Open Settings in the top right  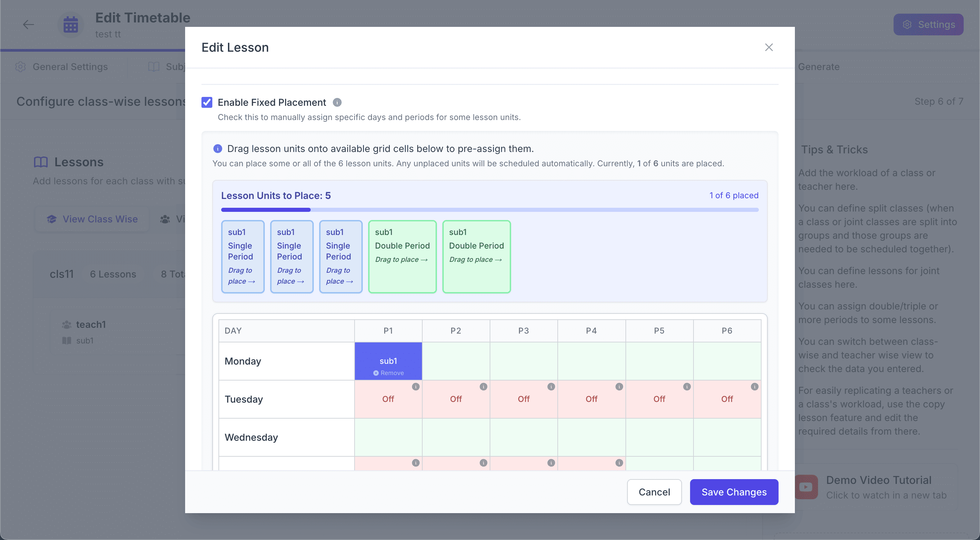[928, 25]
